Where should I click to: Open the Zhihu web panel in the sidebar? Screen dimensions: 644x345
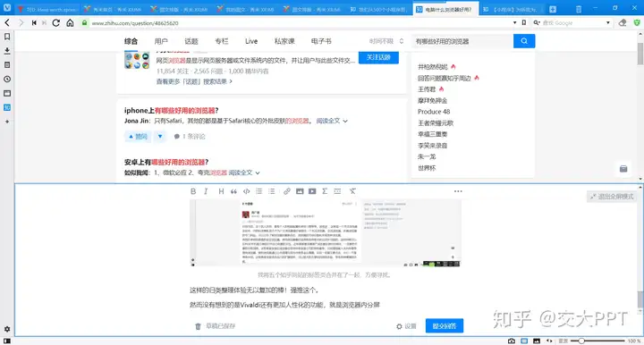[7, 107]
